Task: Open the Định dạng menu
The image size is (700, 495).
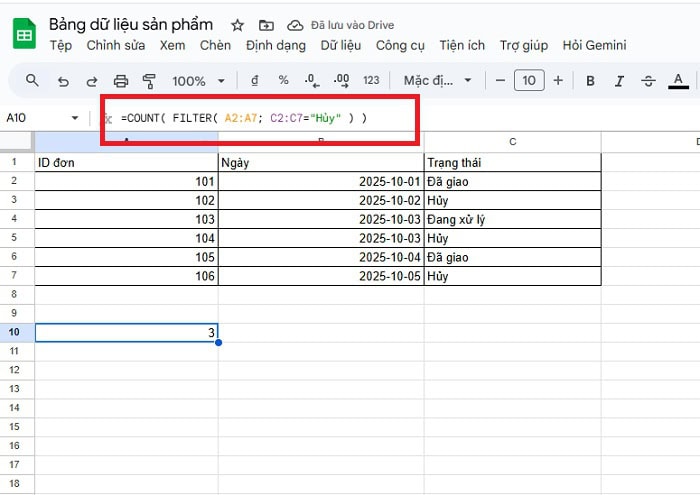Action: 276,46
